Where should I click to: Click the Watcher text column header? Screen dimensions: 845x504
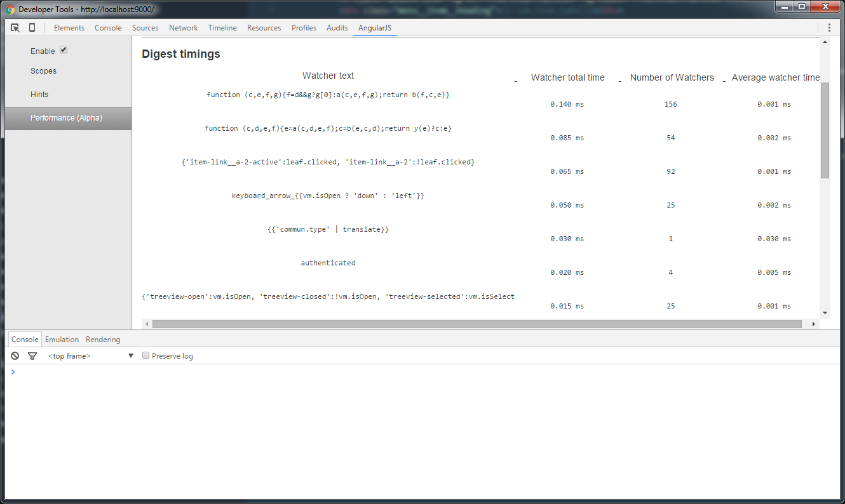328,76
